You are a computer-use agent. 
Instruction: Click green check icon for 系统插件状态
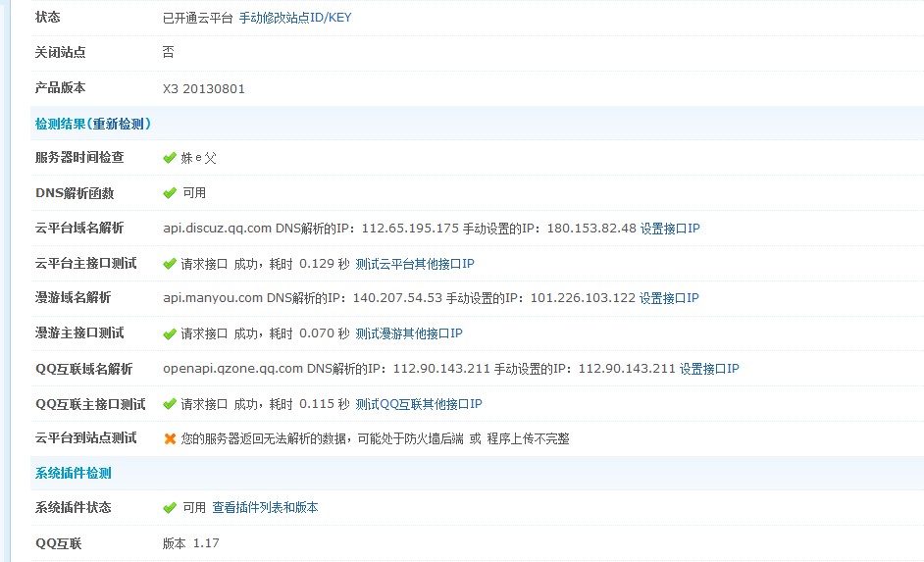170,507
